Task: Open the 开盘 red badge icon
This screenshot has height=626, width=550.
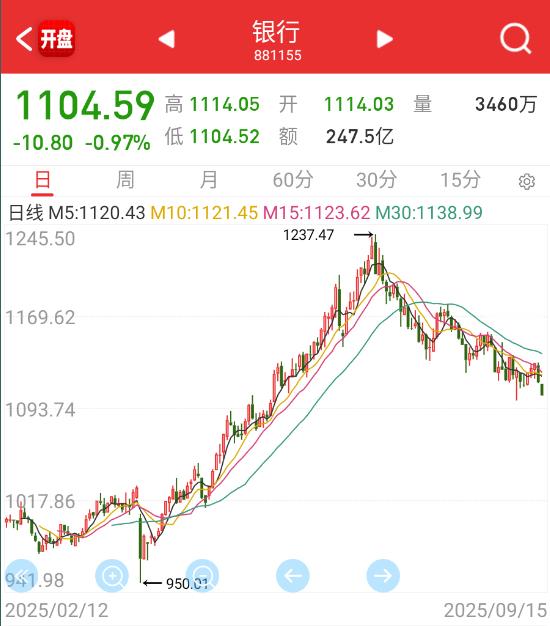Action: (x=56, y=39)
